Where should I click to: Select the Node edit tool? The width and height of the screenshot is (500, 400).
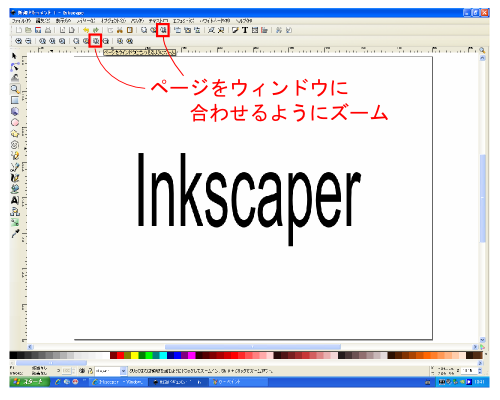tap(14, 67)
